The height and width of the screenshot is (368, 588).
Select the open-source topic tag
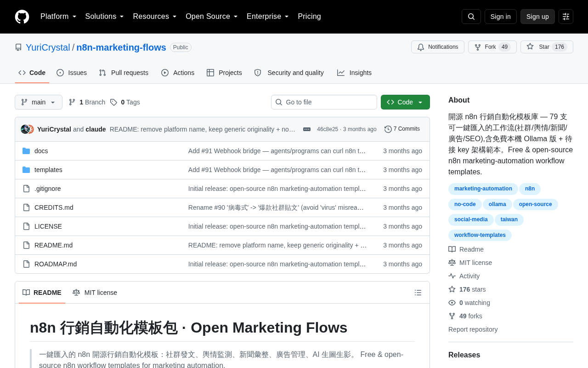pos(536,205)
